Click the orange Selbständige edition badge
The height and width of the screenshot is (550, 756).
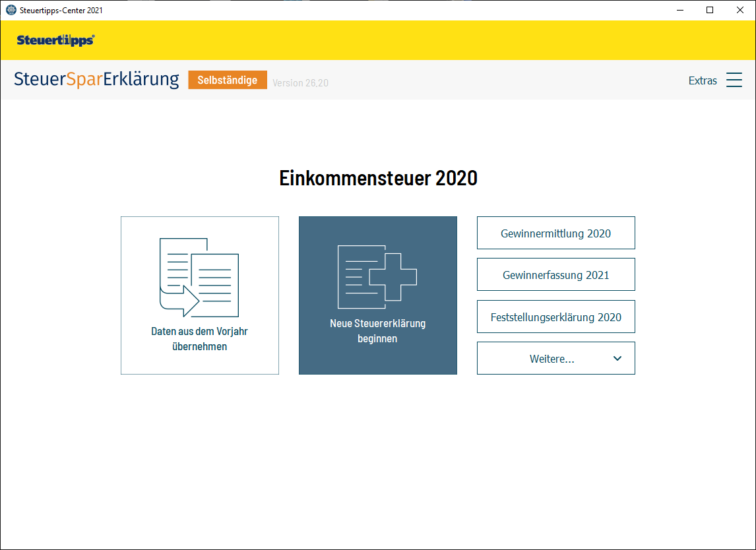228,80
